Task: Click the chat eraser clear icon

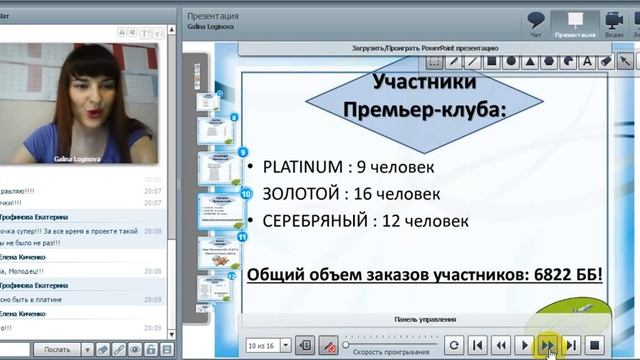Action: pos(103,350)
